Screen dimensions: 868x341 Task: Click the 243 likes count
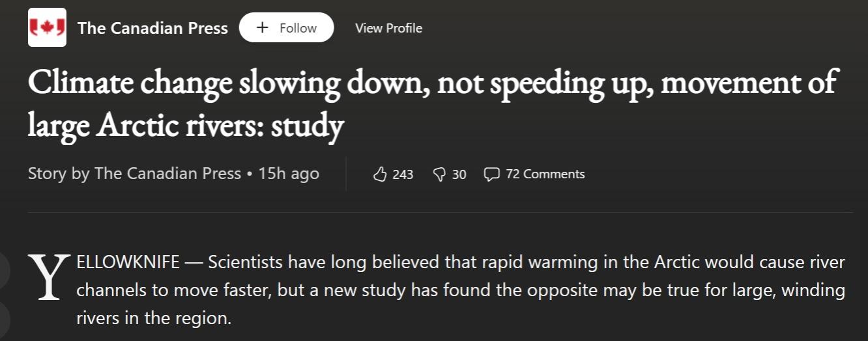click(403, 174)
